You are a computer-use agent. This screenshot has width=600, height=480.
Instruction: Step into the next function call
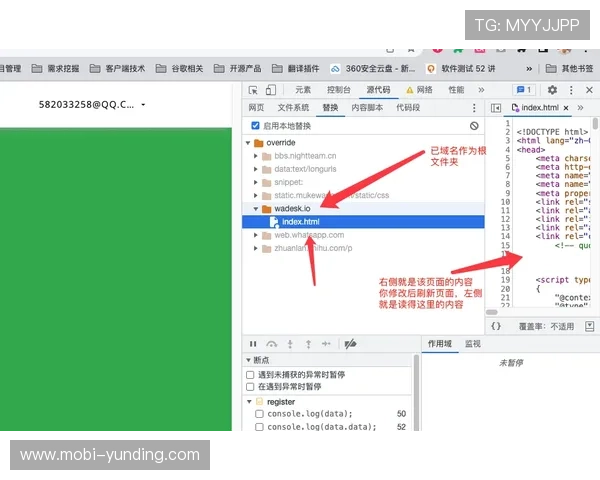point(290,344)
